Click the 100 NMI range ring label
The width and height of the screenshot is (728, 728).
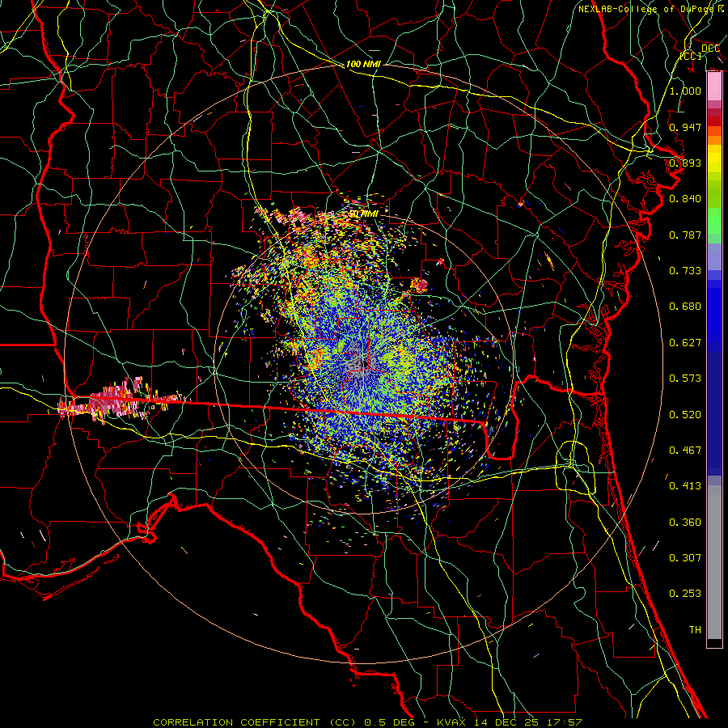coord(363,64)
